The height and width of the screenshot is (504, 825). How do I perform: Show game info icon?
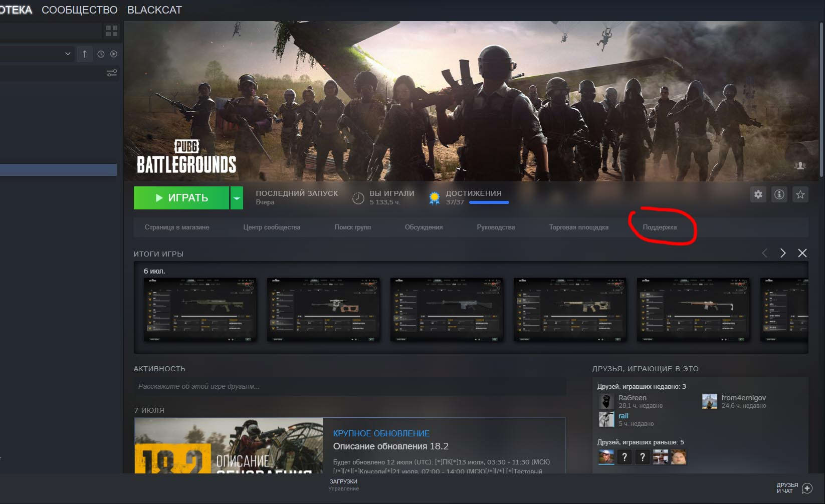779,194
